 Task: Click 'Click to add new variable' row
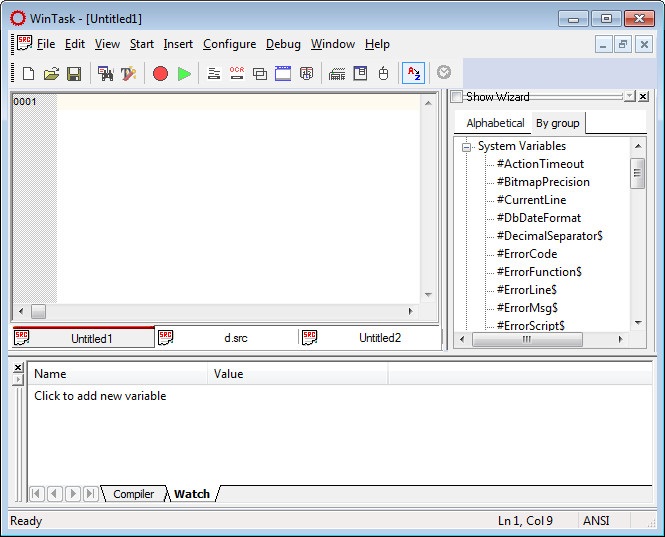tap(100, 396)
